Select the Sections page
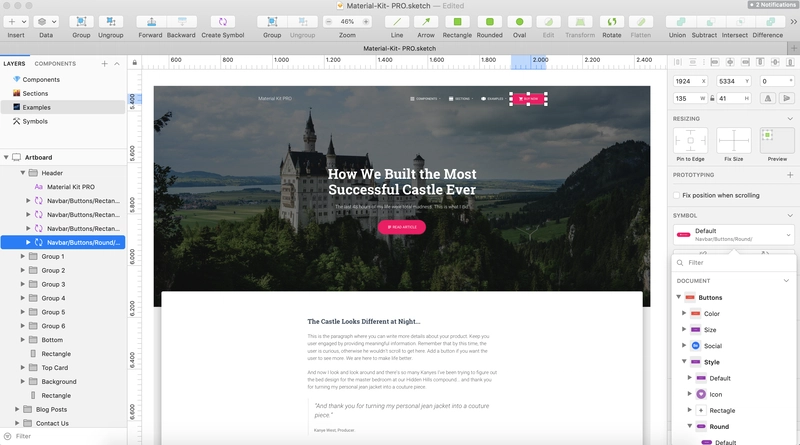This screenshot has width=800, height=445. pos(35,93)
